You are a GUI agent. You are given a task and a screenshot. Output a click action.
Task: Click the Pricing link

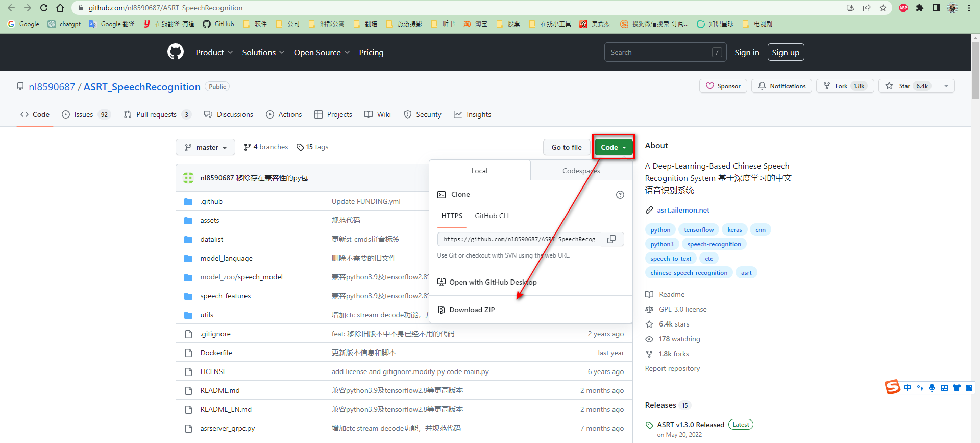(x=371, y=52)
